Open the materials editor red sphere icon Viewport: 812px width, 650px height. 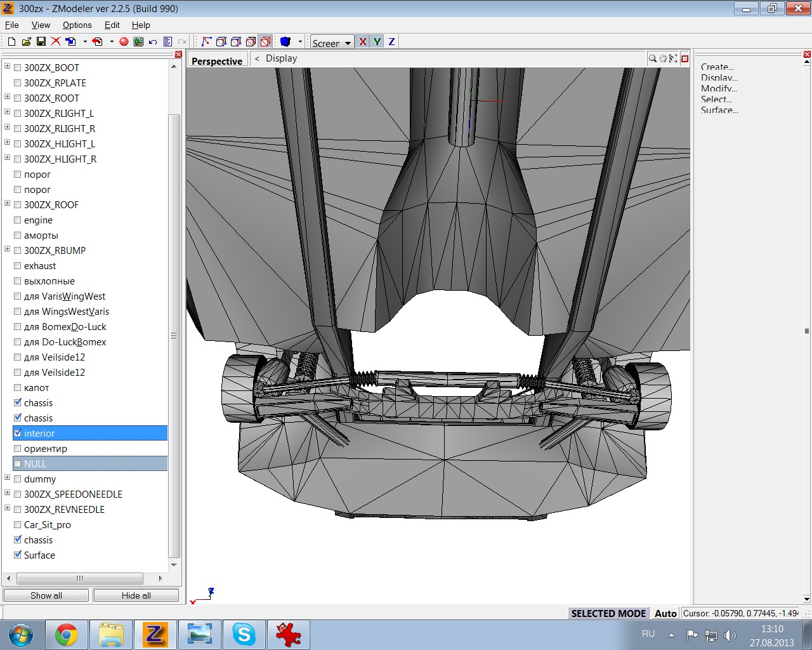tap(124, 41)
